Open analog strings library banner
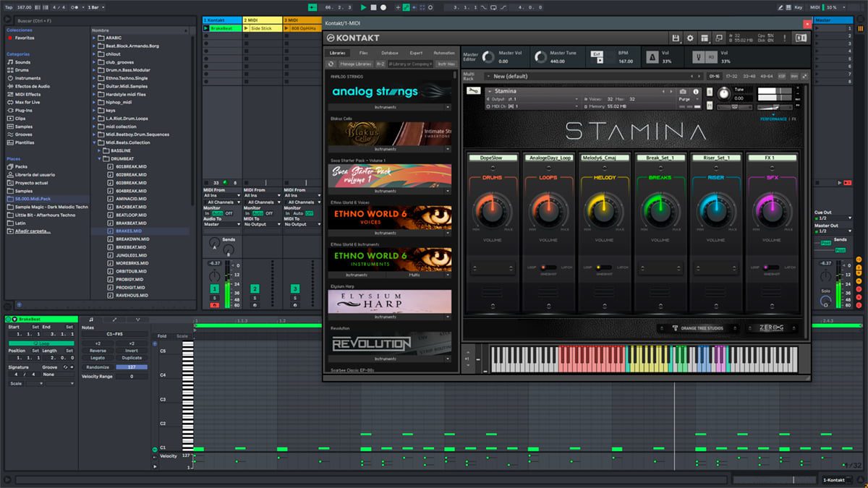This screenshot has height=488, width=868. point(389,92)
